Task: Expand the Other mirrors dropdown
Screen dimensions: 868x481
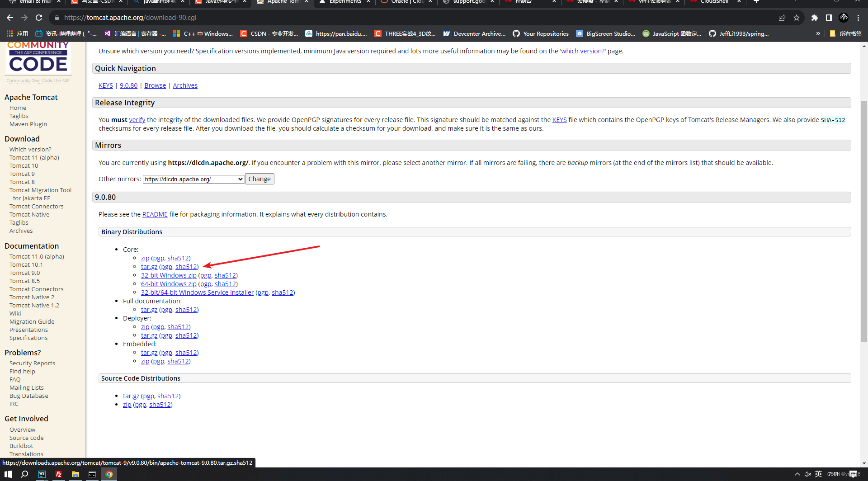Action: coord(194,179)
